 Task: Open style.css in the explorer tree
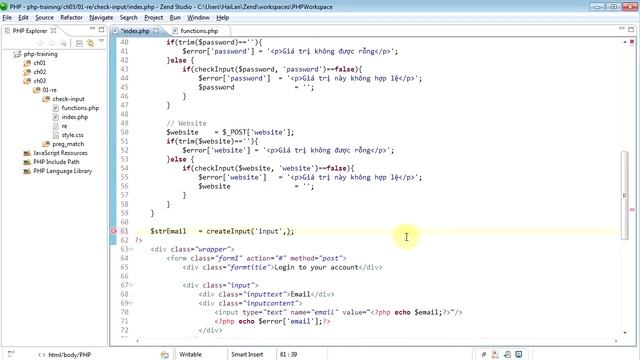[73, 135]
